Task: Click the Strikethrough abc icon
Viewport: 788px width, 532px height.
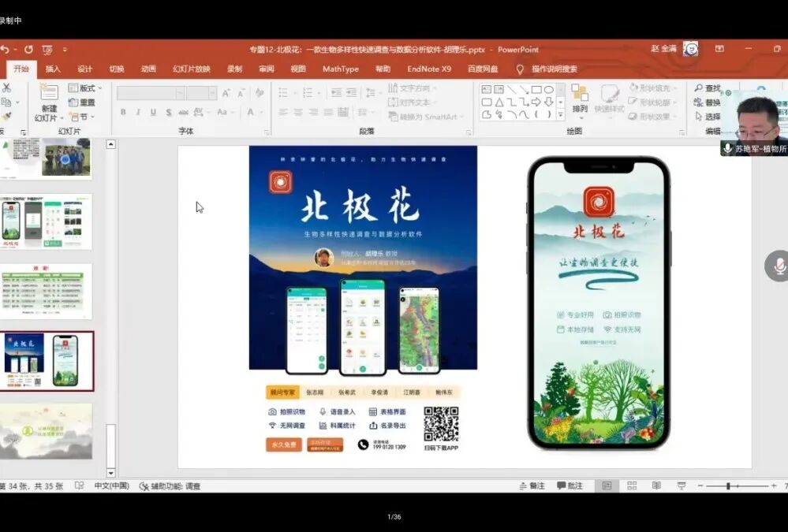Action: tap(184, 112)
